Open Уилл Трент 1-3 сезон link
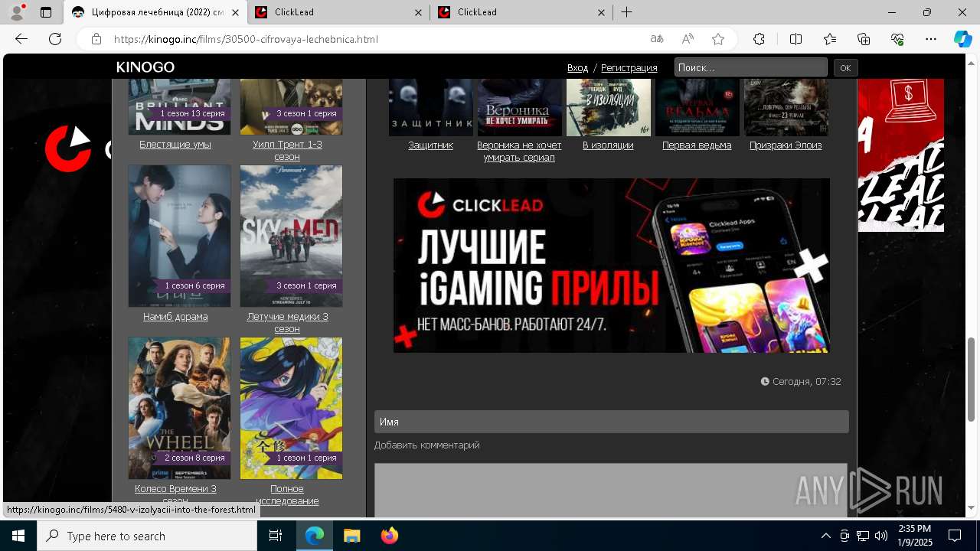 pyautogui.click(x=287, y=151)
